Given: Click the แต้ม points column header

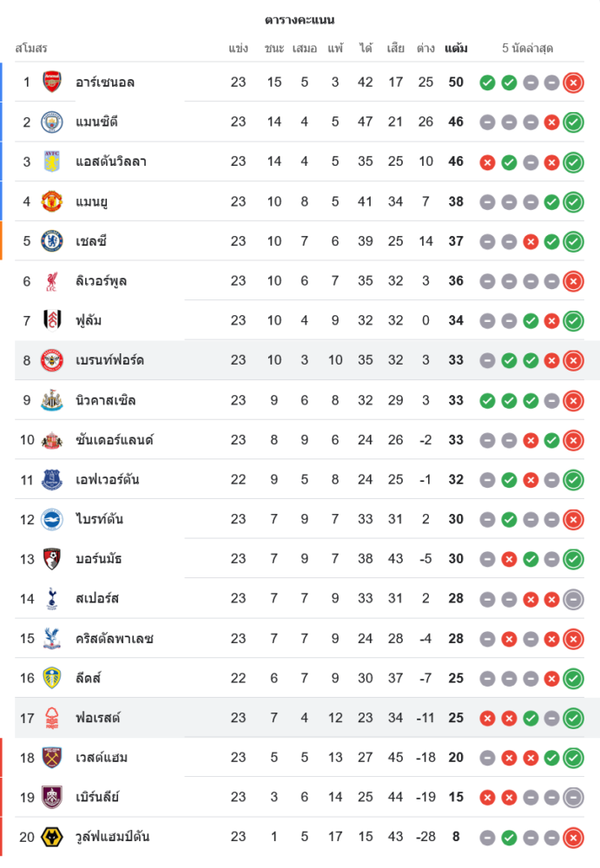Looking at the screenshot, I should (x=456, y=49).
